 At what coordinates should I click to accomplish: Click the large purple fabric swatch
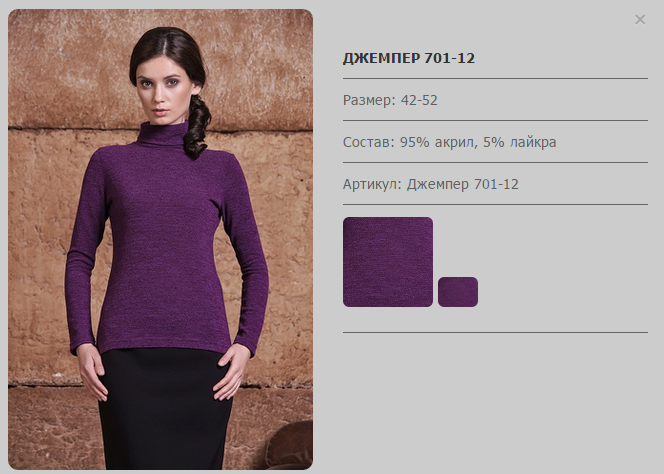click(388, 262)
